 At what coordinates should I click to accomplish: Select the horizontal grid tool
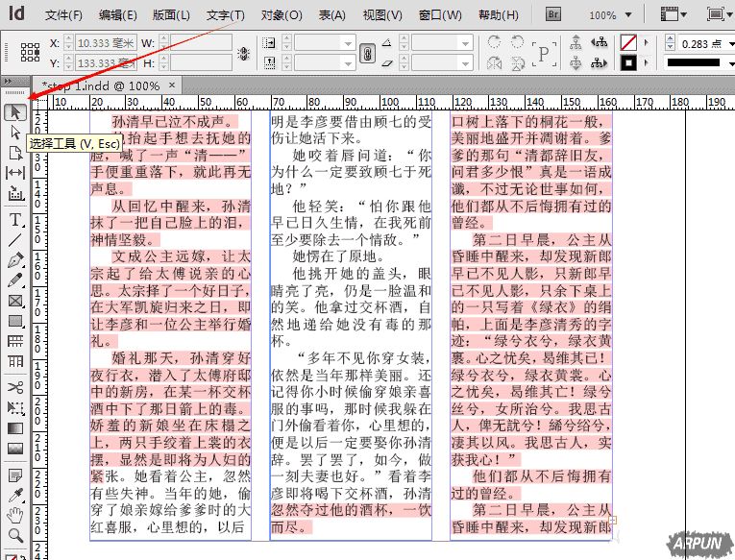[x=15, y=341]
